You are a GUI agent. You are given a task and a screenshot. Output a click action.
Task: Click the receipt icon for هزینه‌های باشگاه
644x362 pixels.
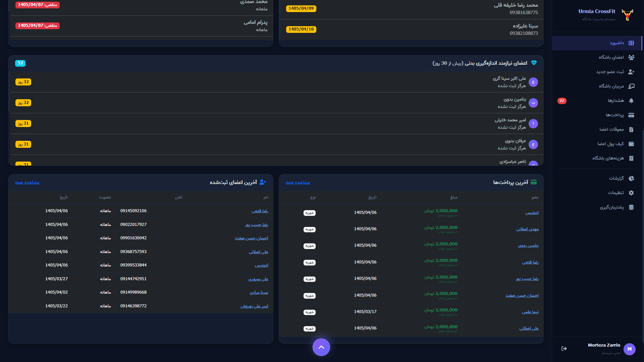tap(631, 158)
